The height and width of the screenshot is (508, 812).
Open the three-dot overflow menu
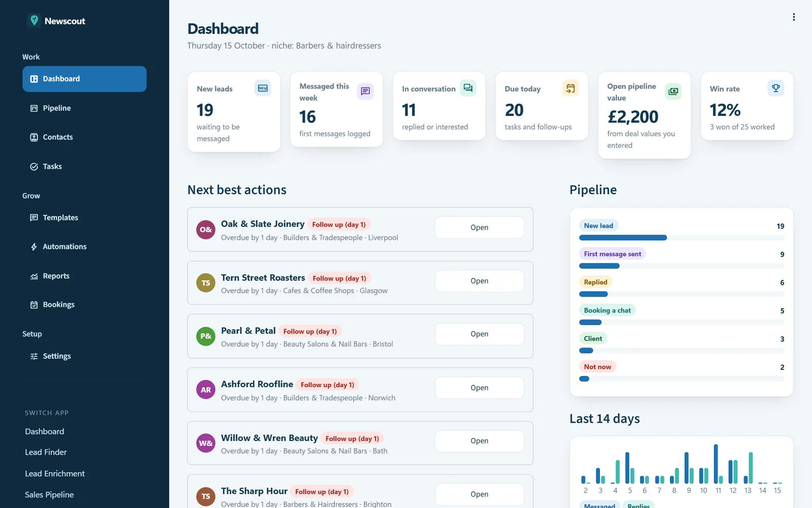[x=794, y=17]
